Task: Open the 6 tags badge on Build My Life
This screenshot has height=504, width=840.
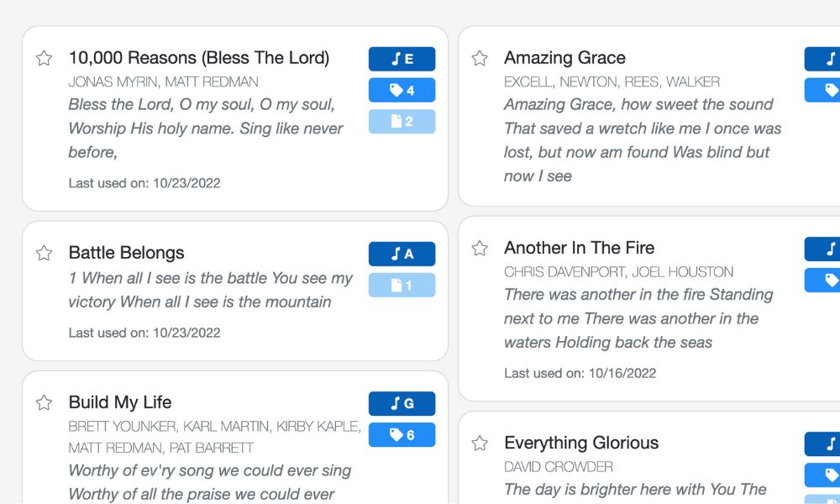Action: coord(402,434)
